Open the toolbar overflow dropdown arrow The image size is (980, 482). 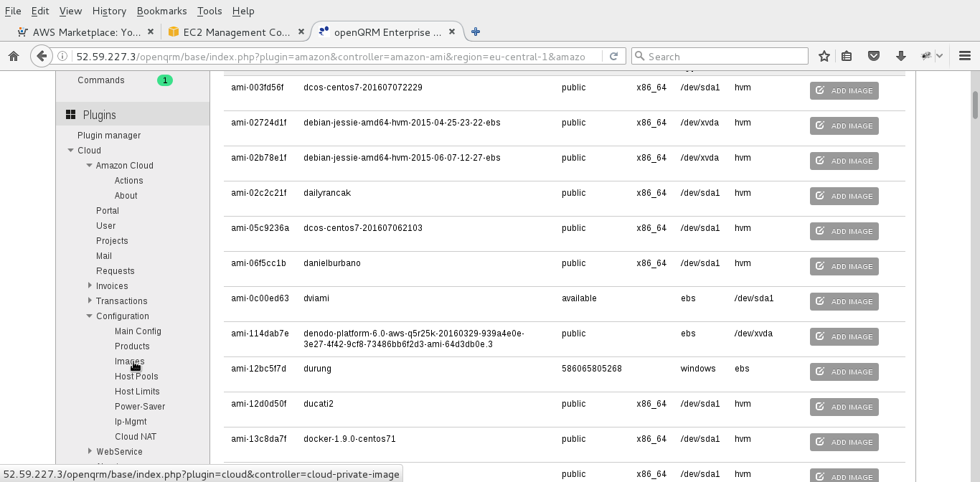(x=940, y=56)
